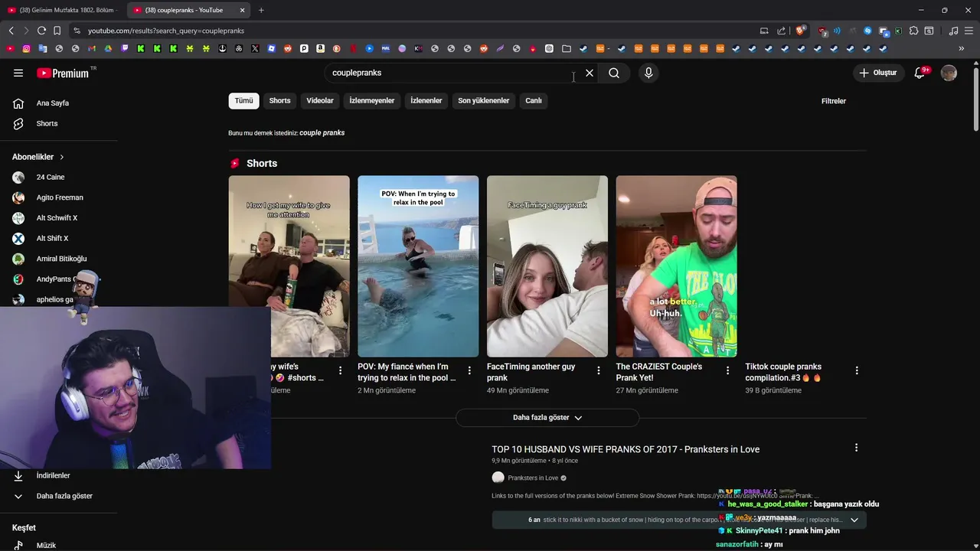Reload the page in the browser

tap(41, 31)
